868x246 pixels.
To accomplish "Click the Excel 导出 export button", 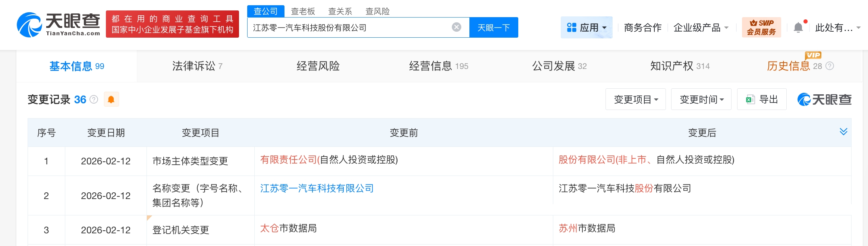I will 762,100.
